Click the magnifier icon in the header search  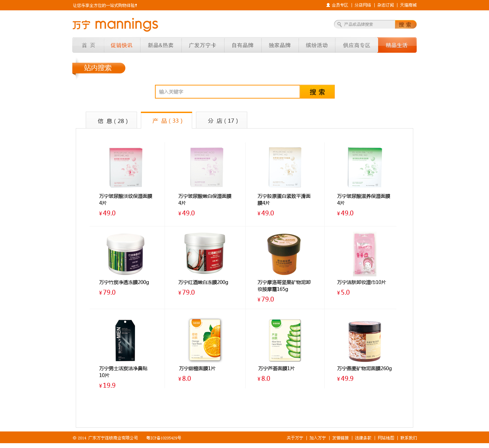(x=339, y=24)
